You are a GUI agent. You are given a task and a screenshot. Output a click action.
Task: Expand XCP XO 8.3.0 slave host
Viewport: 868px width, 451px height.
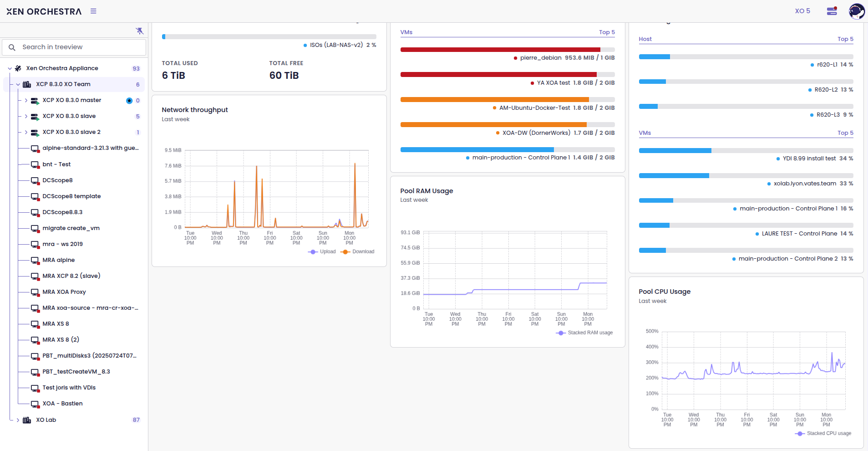(26, 116)
